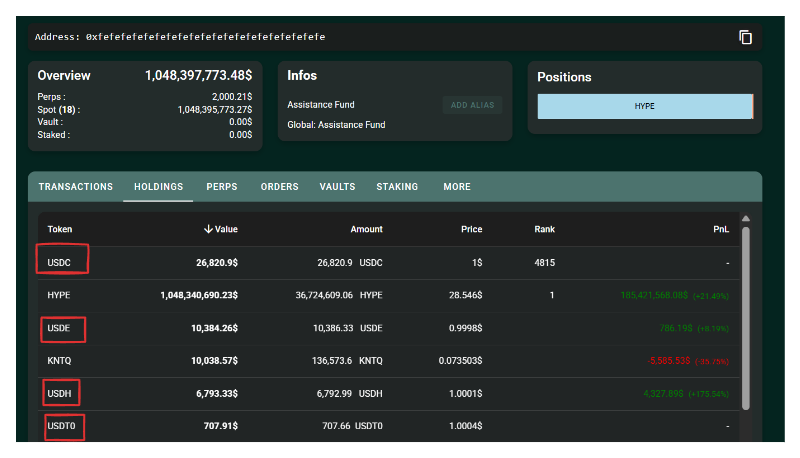Viewport: 800px width, 458px height.
Task: Sort by the Rank column header
Action: [544, 229]
